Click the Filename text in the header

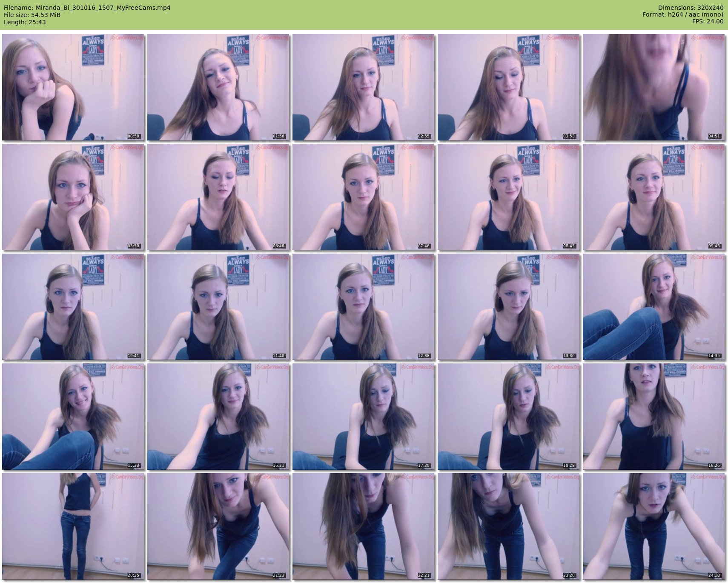pos(87,8)
